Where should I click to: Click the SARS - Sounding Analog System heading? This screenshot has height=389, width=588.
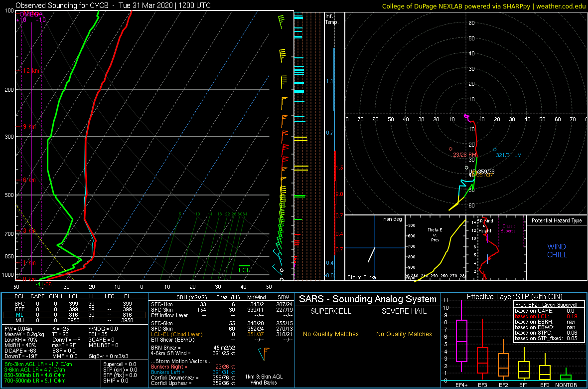(368, 299)
